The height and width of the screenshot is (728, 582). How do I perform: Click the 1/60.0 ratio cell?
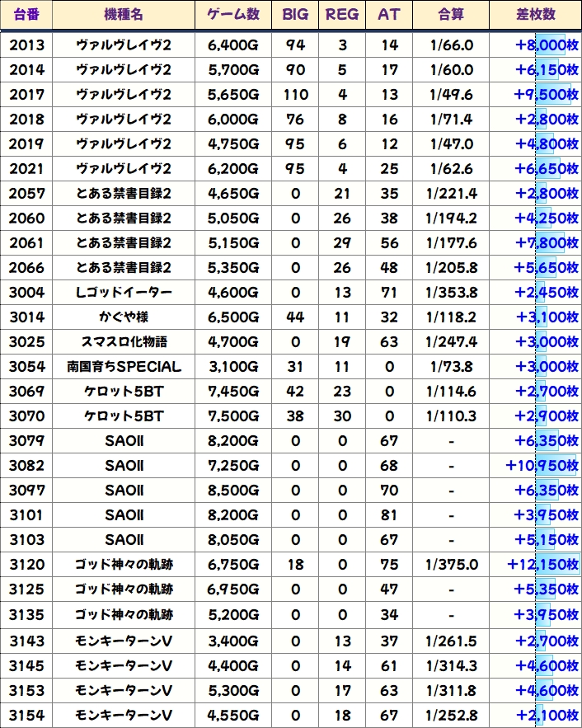(451, 69)
